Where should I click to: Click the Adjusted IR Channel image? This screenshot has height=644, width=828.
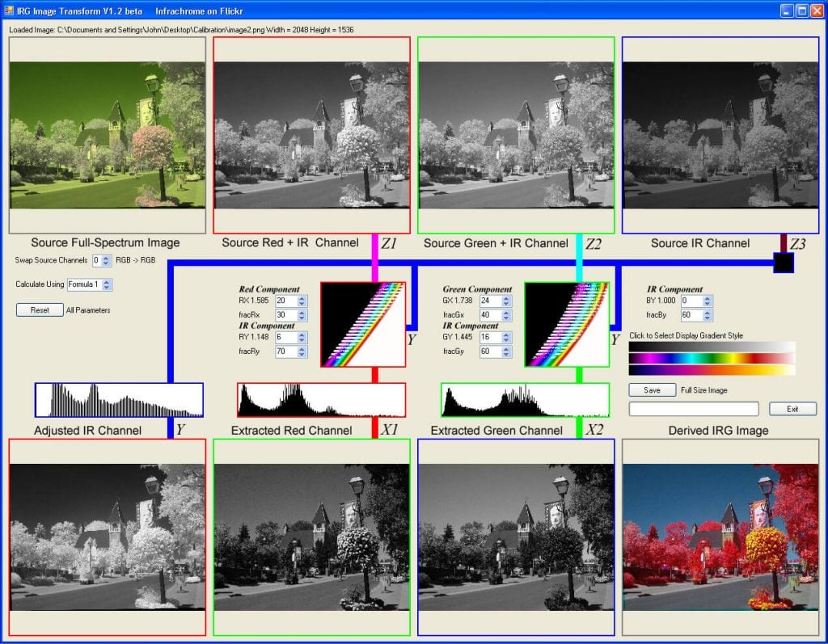108,537
